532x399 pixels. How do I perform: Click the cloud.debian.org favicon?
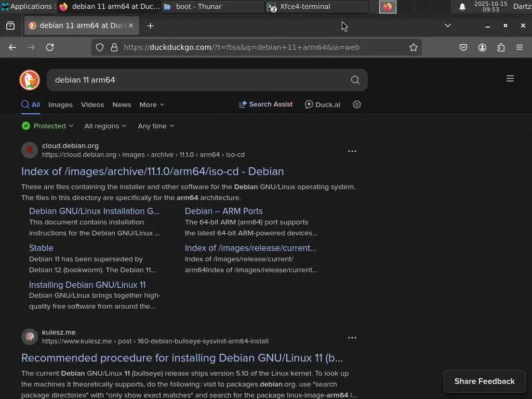pos(30,150)
